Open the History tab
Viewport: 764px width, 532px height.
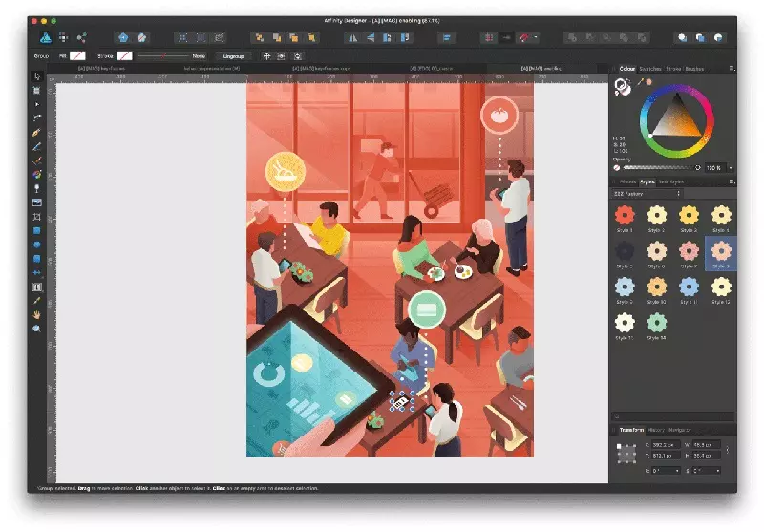(x=656, y=430)
